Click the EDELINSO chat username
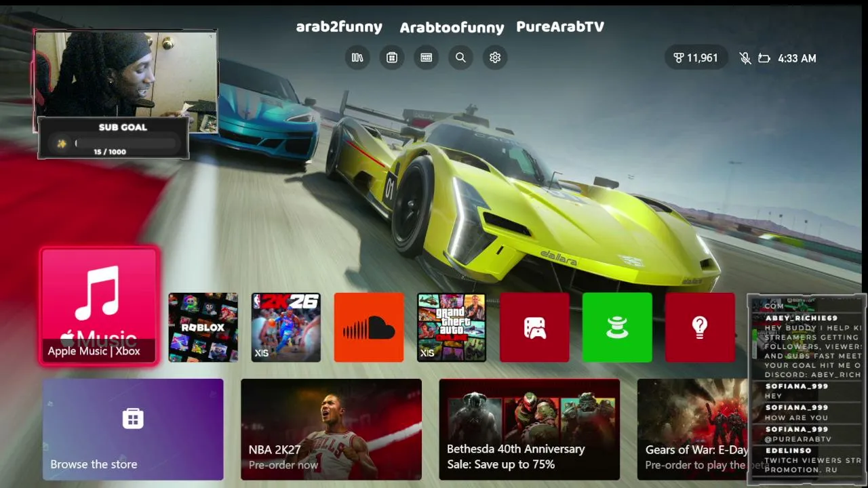 788,451
